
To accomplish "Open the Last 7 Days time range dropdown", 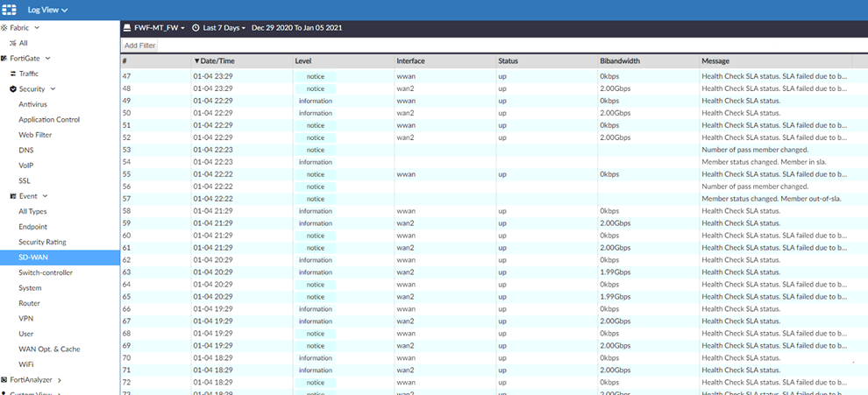I will pyautogui.click(x=224, y=28).
